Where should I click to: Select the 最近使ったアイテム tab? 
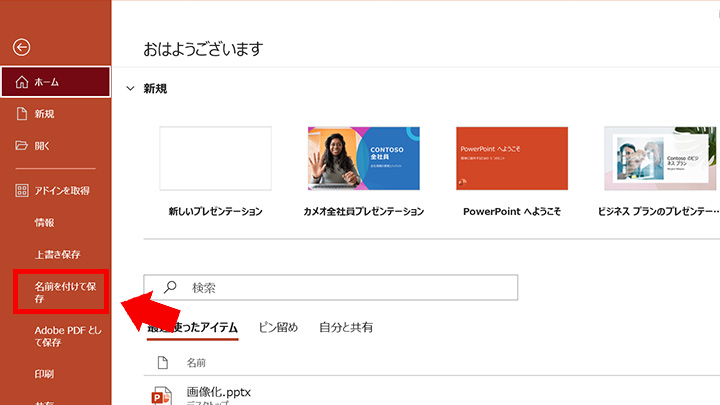(192, 327)
